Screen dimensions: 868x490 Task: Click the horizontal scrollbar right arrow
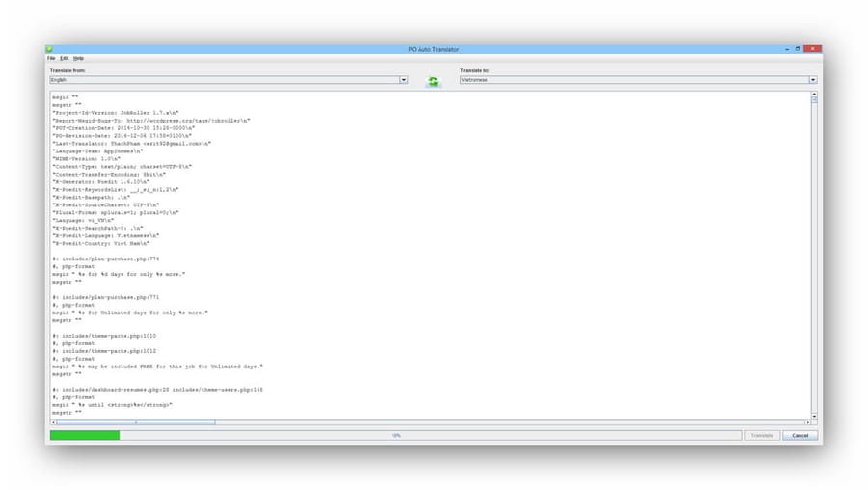pos(807,422)
